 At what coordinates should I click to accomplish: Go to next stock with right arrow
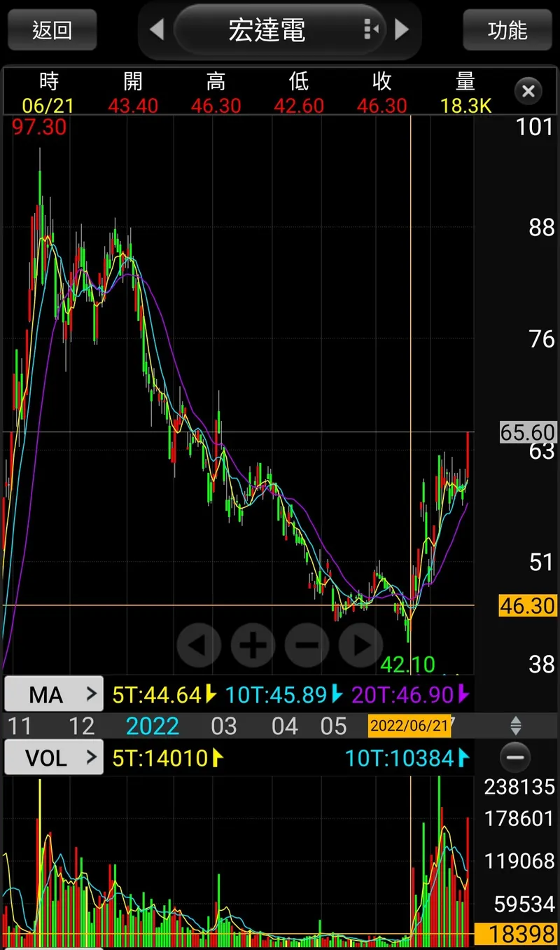402,29
